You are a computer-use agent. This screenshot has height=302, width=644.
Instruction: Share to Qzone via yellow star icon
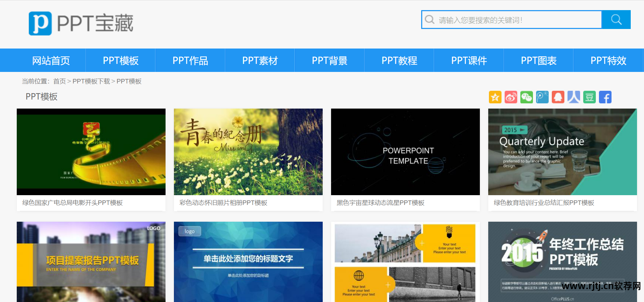(x=495, y=97)
